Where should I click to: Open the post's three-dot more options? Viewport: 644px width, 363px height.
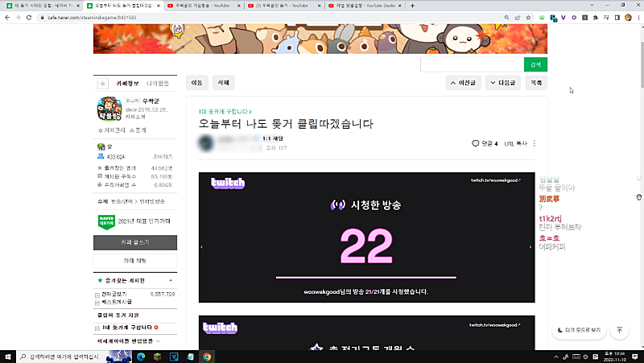[535, 143]
